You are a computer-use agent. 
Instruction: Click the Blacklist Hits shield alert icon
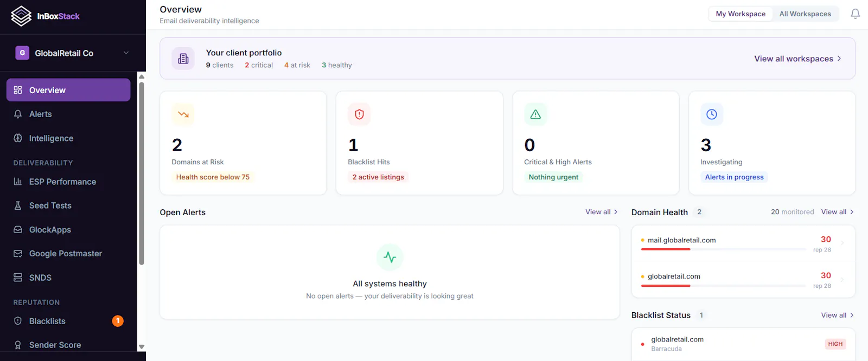[359, 114]
